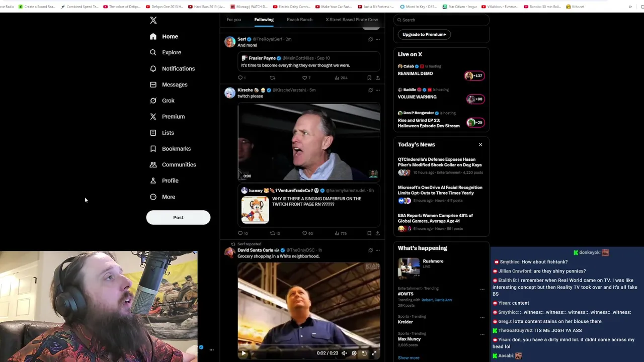Viewport: 644px width, 362px height.
Task: Open ESA Report women gamers story
Action: tap(441, 223)
